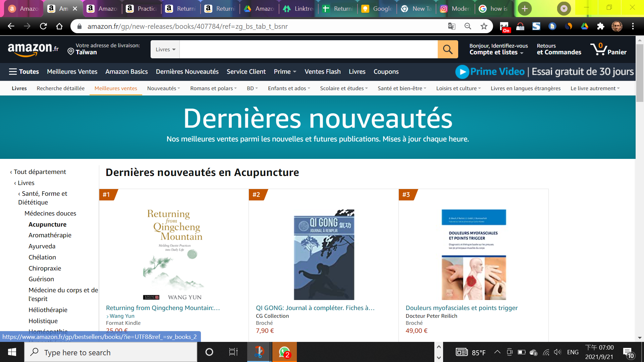
Task: Click the Douleurs myofasciales book cover
Action: 474,255
